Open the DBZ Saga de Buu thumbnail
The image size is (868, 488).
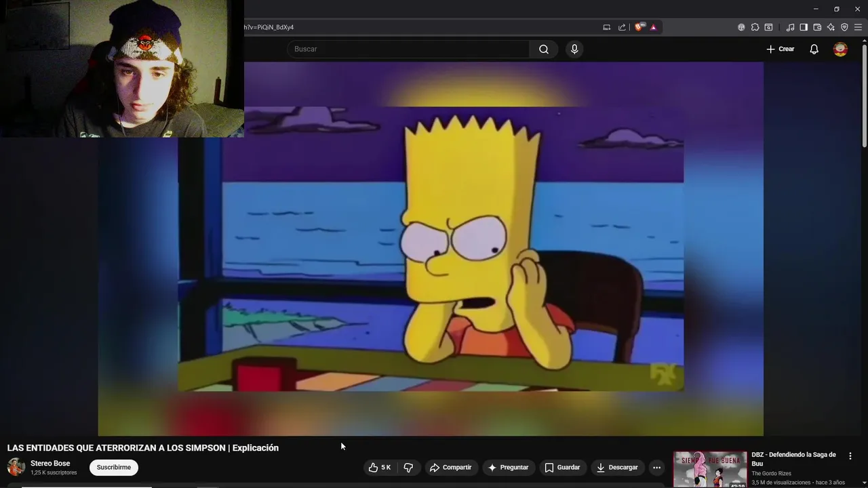click(710, 469)
